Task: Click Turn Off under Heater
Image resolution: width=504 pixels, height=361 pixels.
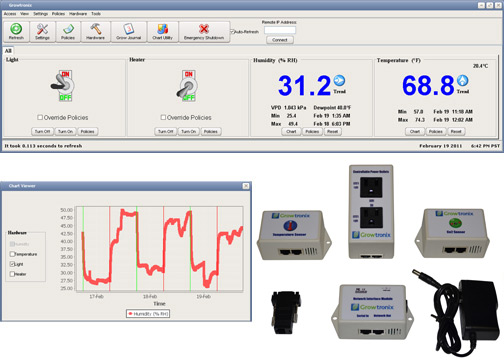Action: point(166,131)
